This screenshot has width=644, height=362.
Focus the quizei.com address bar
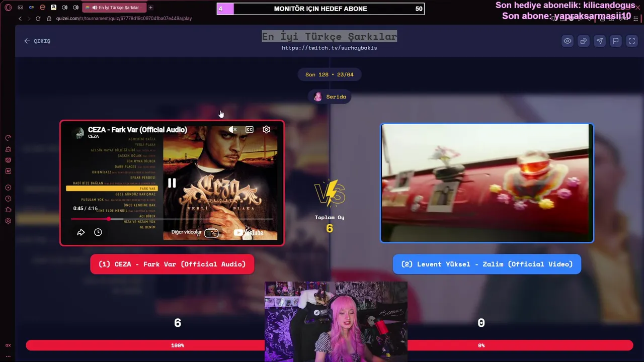point(124,19)
